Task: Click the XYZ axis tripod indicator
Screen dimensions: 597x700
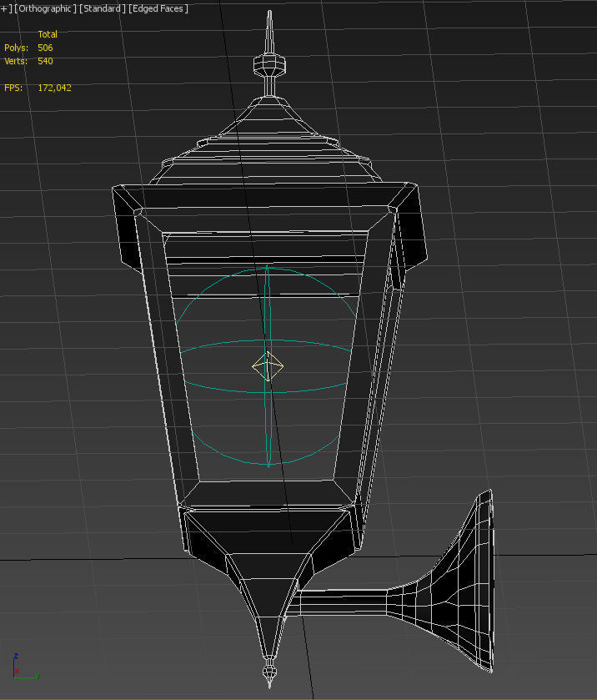Action: point(26,667)
